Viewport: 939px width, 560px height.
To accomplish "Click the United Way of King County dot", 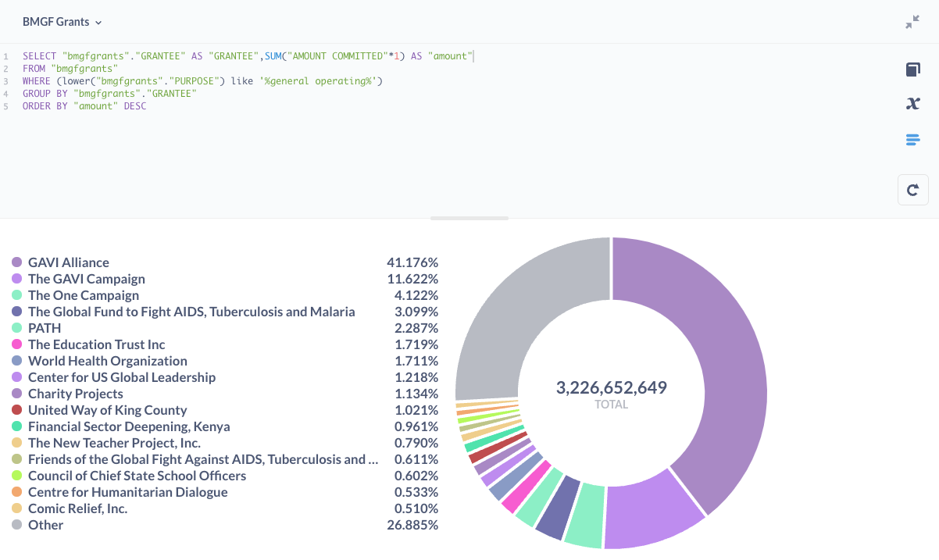I will click(16, 410).
